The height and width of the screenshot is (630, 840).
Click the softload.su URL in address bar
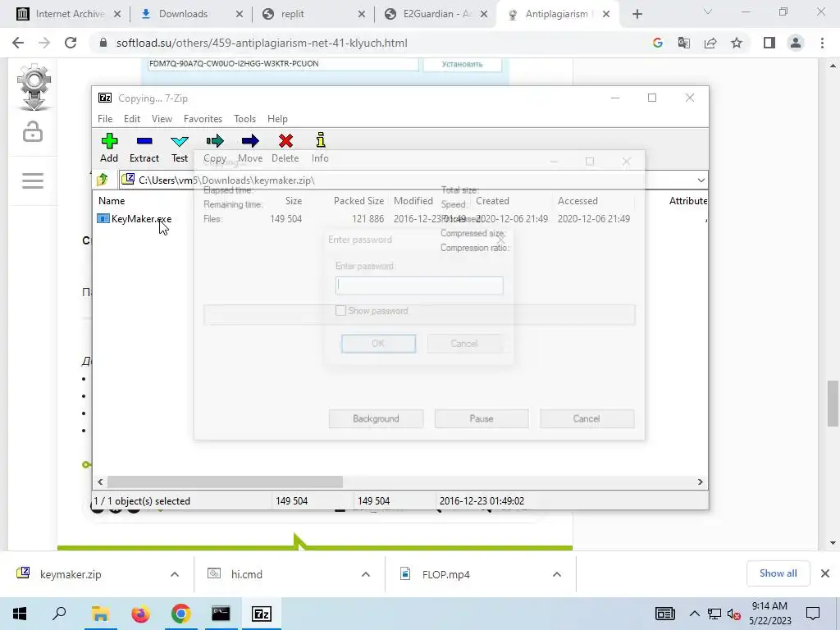coord(262,43)
